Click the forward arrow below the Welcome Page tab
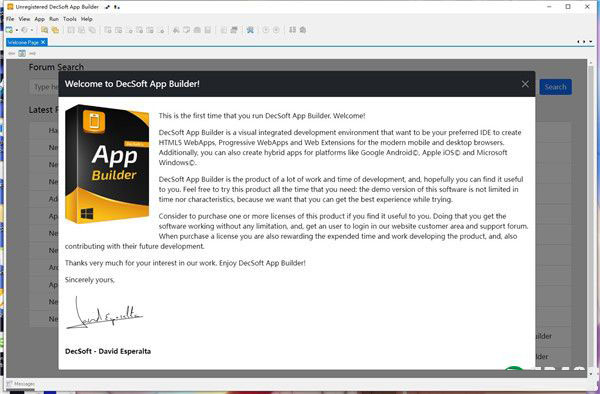This screenshot has height=394, width=600. [x=33, y=53]
